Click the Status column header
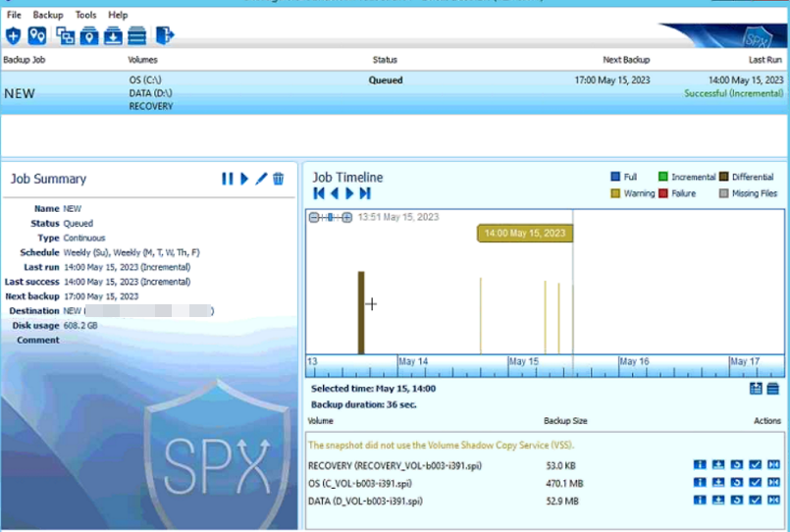Screen dimensions: 790x532 pos(385,60)
